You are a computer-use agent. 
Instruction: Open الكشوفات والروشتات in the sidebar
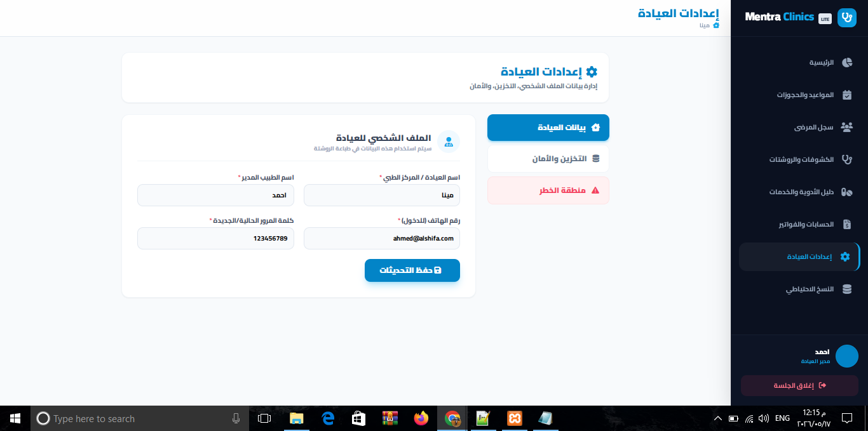pyautogui.click(x=799, y=159)
